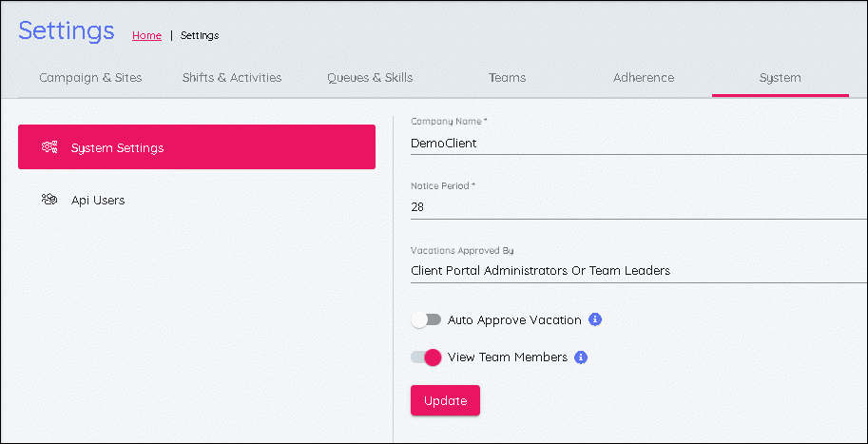Select System Settings label in the sidebar
This screenshot has width=868, height=444.
pyautogui.click(x=118, y=147)
